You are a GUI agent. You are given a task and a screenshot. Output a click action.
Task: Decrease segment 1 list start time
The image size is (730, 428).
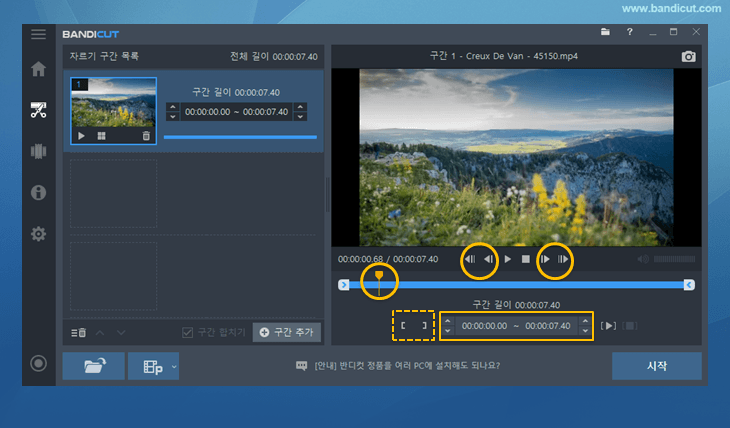(x=173, y=116)
